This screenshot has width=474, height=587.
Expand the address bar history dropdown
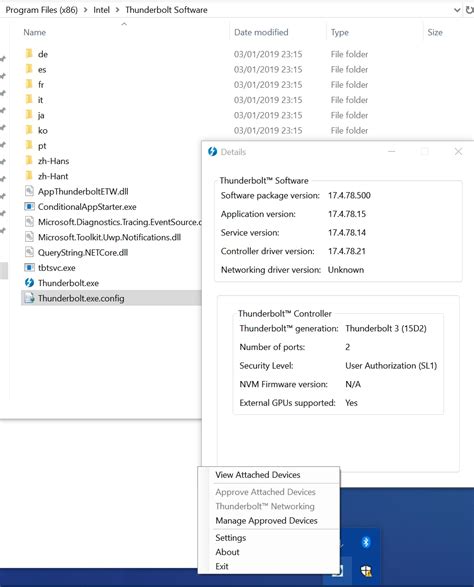click(457, 10)
